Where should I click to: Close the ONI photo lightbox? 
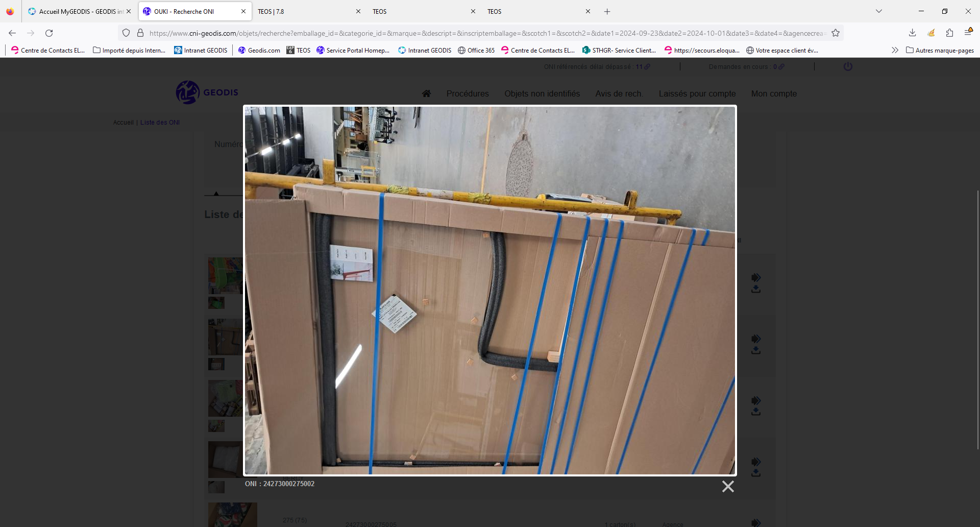click(728, 486)
